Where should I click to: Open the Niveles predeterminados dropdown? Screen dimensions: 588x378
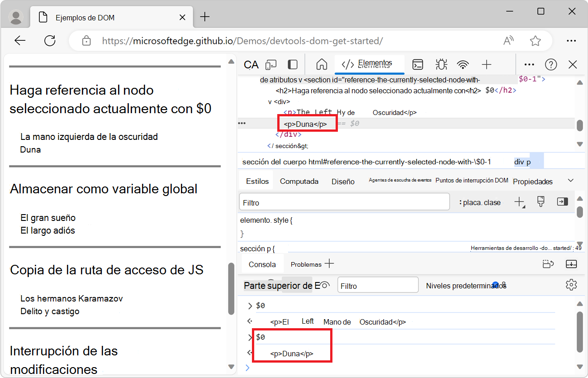466,286
